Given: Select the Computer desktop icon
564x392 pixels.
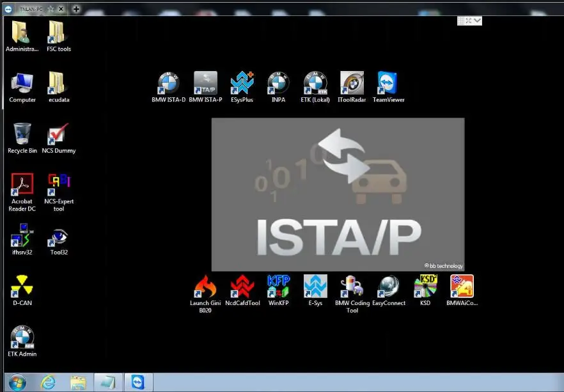Looking at the screenshot, I should (x=22, y=88).
